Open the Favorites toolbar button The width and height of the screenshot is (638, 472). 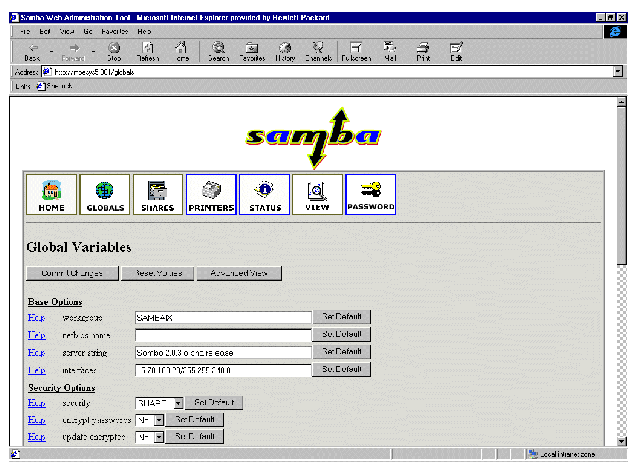(252, 52)
